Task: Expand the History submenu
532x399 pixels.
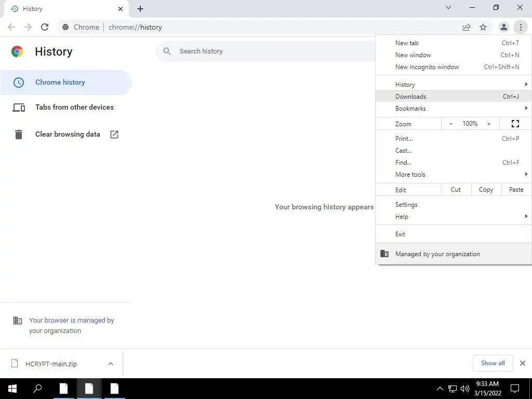Action: click(454, 85)
